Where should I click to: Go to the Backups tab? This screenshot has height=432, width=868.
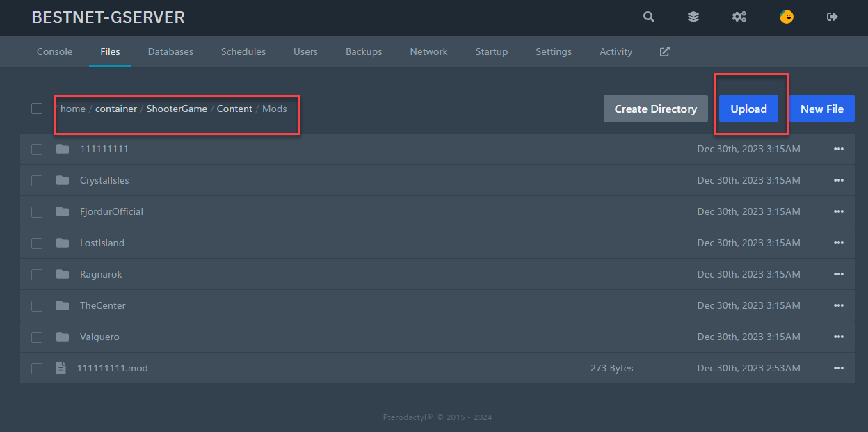pyautogui.click(x=364, y=51)
